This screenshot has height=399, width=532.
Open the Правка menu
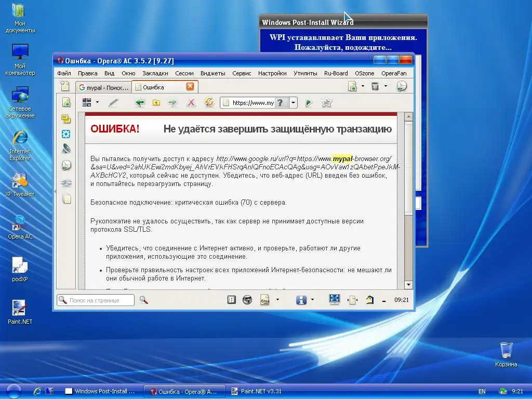87,73
